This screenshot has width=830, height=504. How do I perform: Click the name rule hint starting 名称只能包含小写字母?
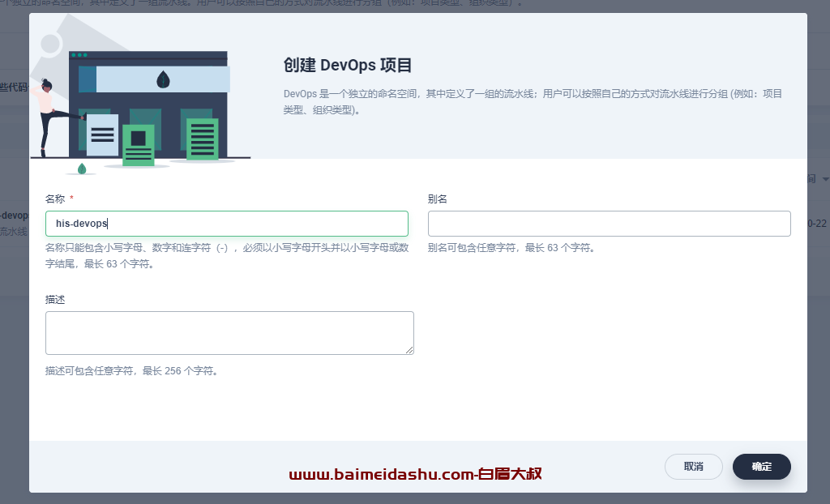tap(227, 256)
